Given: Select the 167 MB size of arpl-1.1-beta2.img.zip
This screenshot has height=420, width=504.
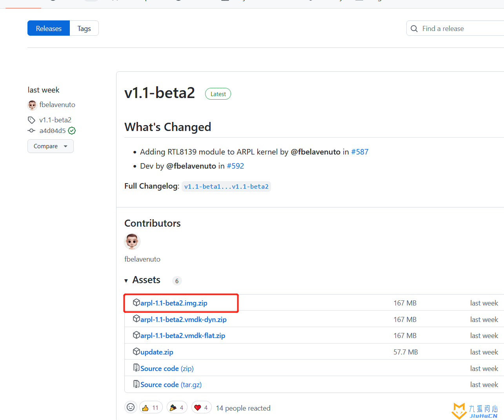Looking at the screenshot, I should 405,303.
